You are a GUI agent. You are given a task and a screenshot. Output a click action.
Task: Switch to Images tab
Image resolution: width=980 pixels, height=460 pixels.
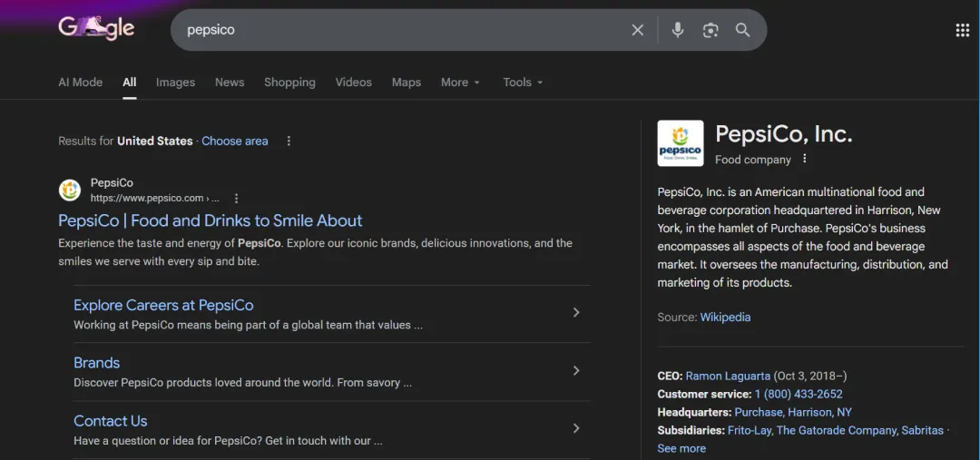[176, 83]
